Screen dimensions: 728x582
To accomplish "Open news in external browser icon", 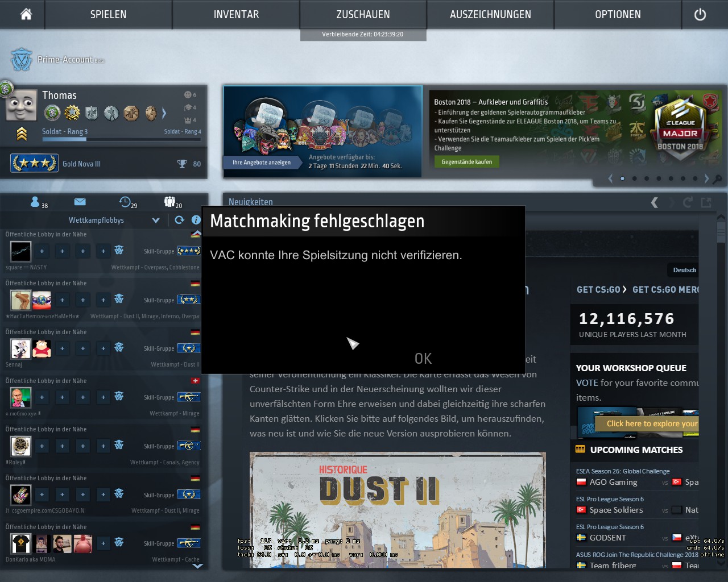I will click(x=706, y=202).
